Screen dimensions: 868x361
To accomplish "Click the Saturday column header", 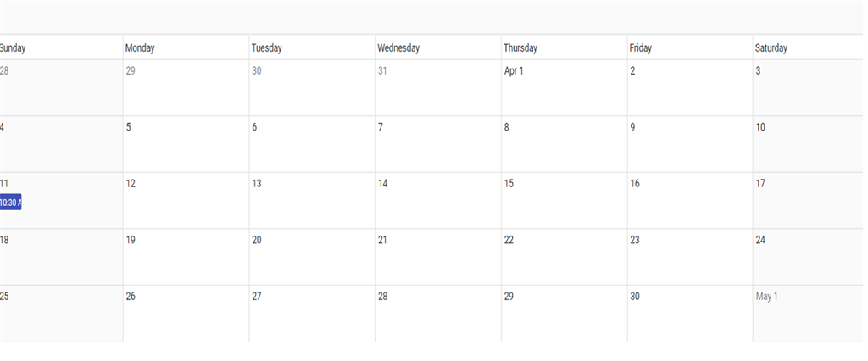I will 771,48.
